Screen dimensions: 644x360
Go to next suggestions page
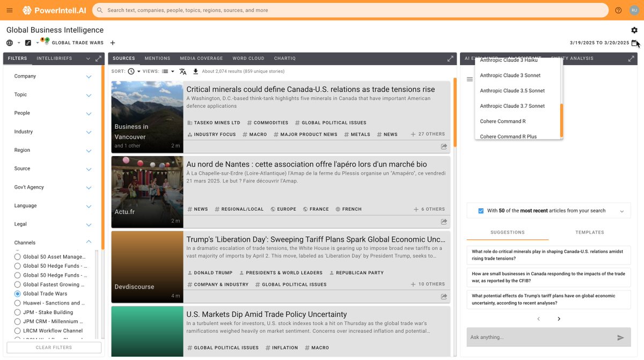(559, 319)
